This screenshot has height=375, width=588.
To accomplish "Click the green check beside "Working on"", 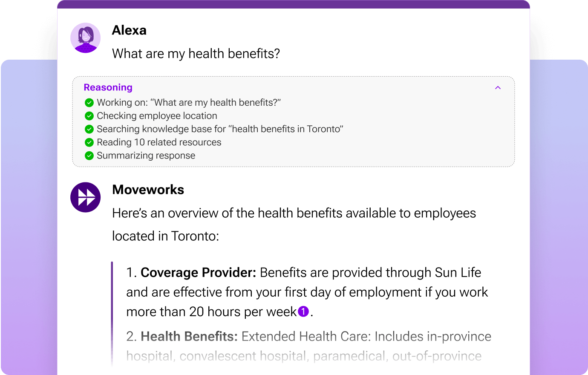I will click(89, 103).
